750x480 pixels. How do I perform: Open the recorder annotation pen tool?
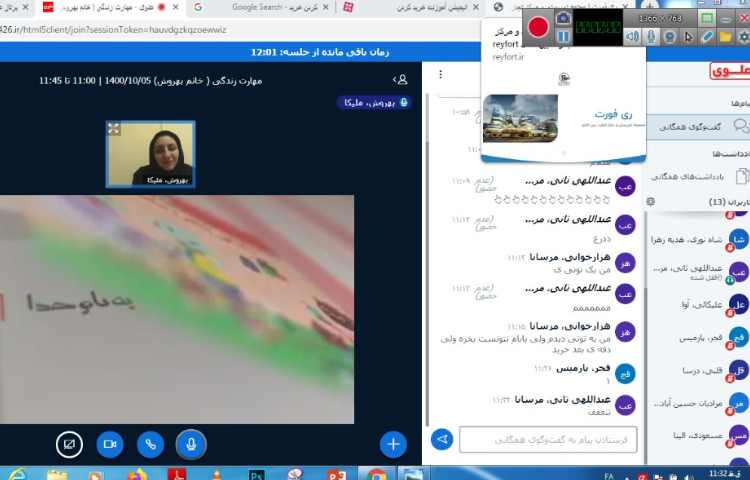[707, 37]
